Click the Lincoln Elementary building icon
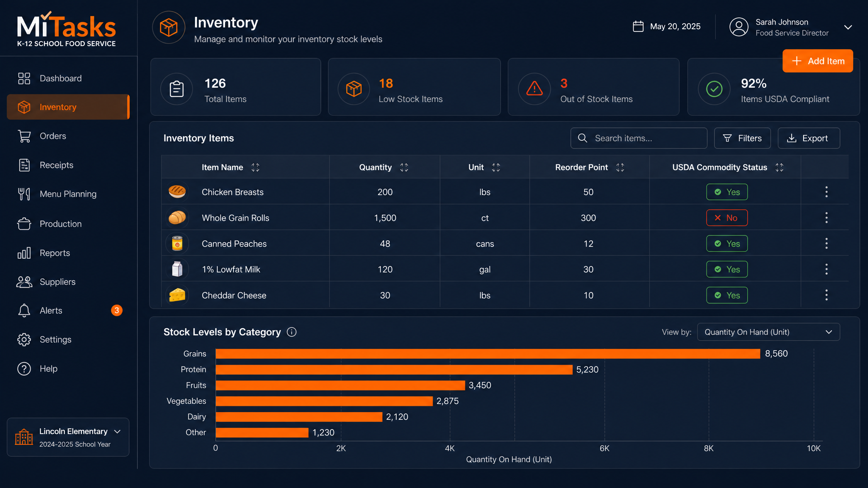 coord(24,437)
